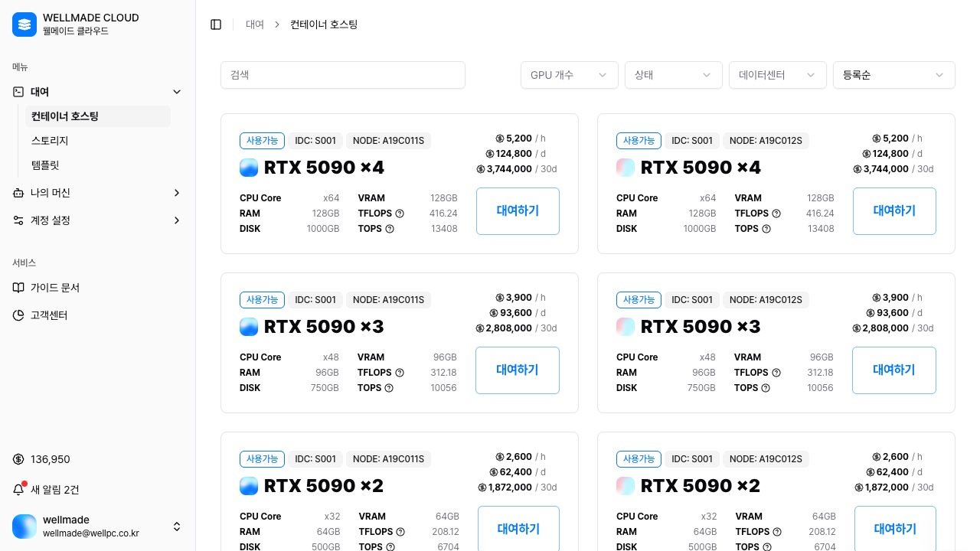980x551 pixels.
Task: Click the wellmade user avatar
Action: (x=24, y=527)
